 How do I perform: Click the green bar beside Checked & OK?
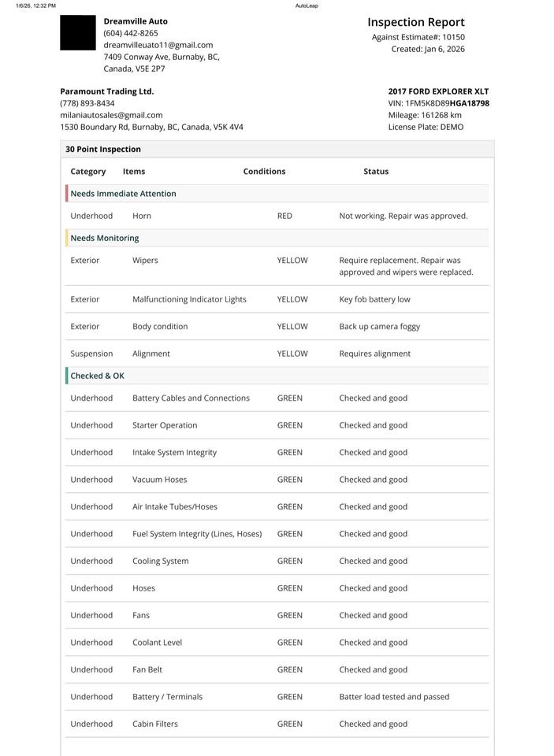[x=67, y=376]
